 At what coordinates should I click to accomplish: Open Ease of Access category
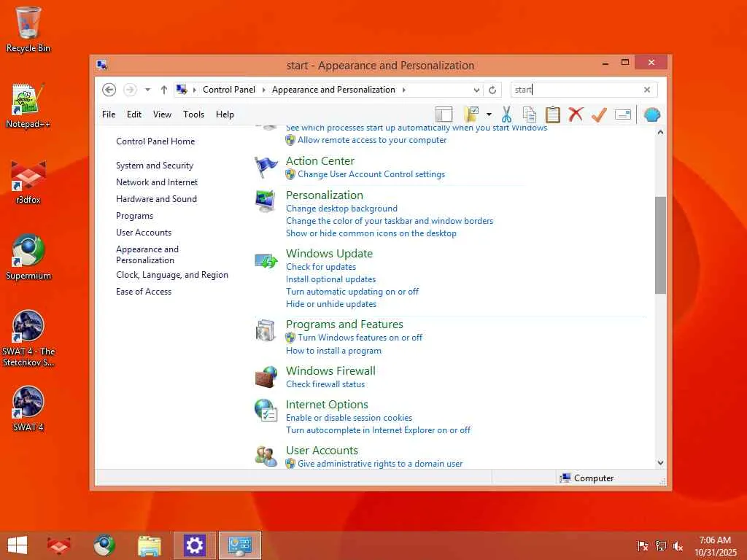click(x=144, y=292)
